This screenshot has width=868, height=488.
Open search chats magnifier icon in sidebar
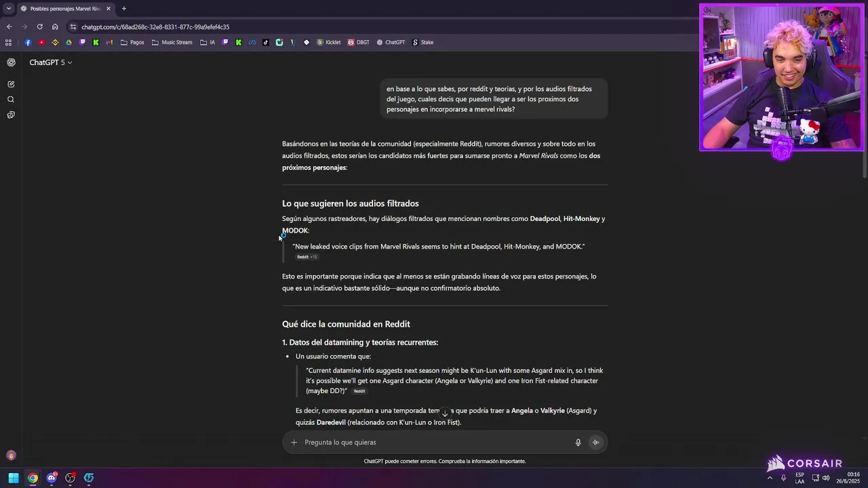tap(11, 100)
